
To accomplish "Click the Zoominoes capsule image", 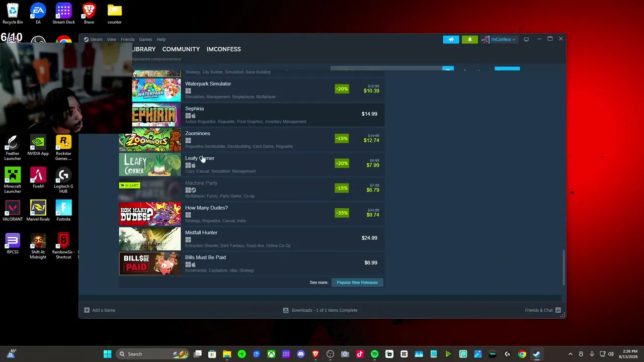I will pos(150,140).
